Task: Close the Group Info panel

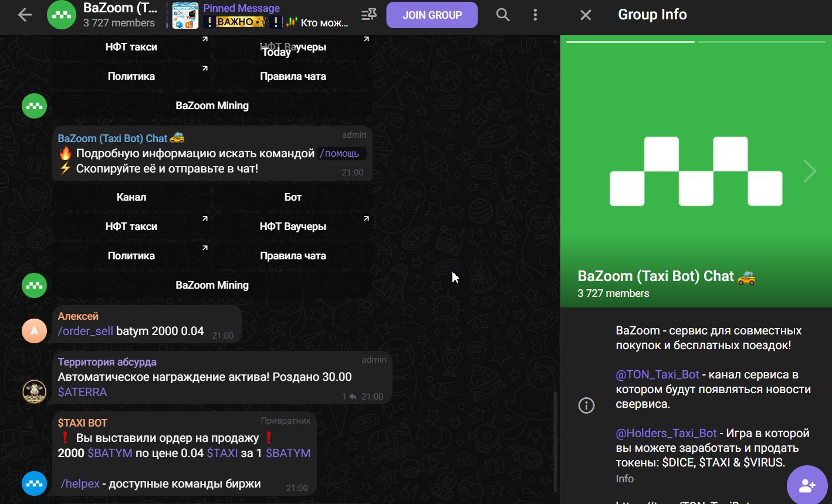Action: 586,15
